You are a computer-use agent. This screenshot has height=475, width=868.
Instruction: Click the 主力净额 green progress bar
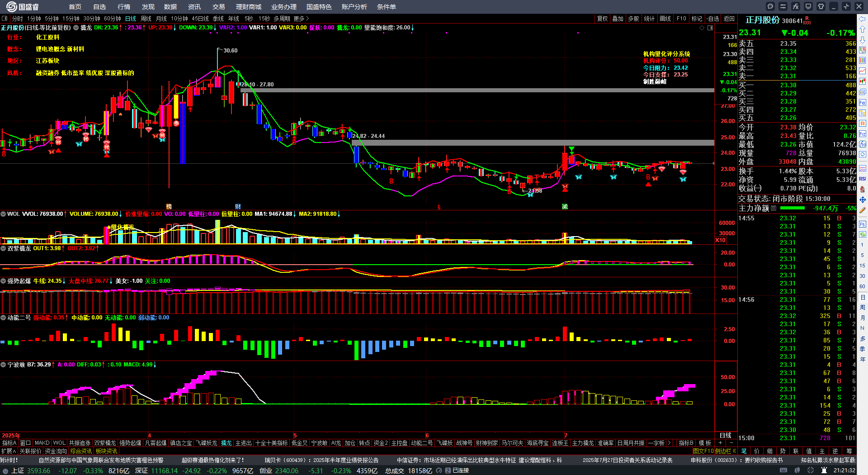pos(793,208)
